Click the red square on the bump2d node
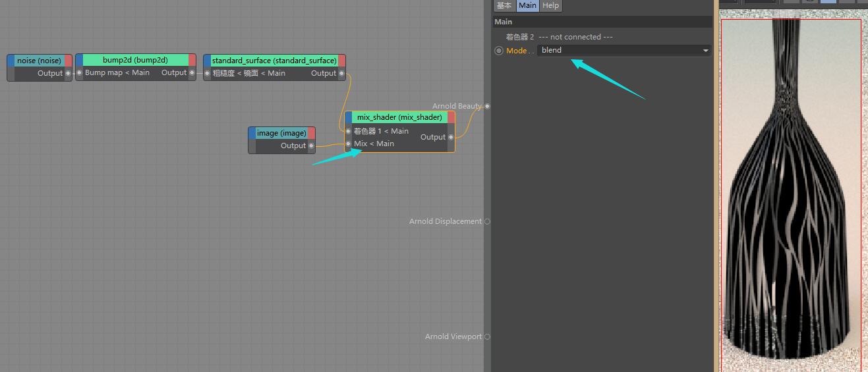 click(x=192, y=60)
